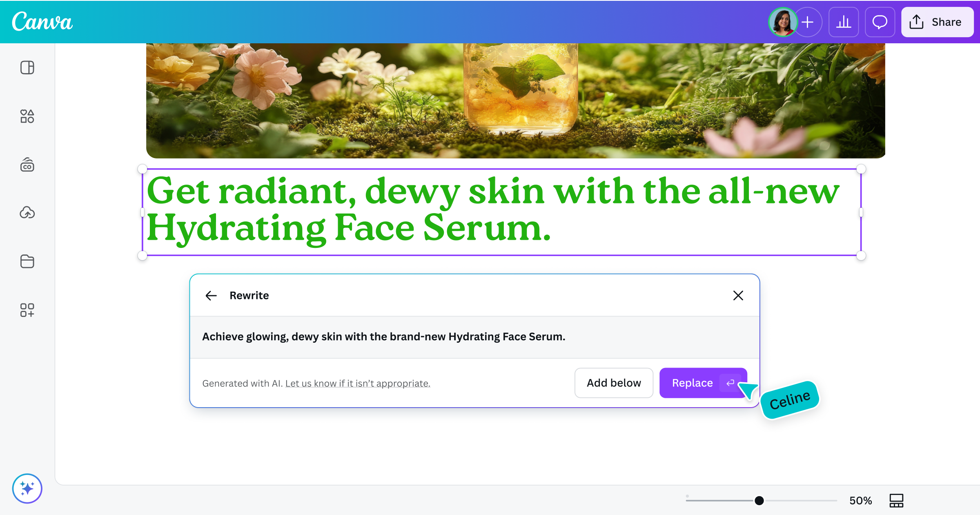980x515 pixels.
Task: Open your profile avatar menu
Action: coord(782,22)
